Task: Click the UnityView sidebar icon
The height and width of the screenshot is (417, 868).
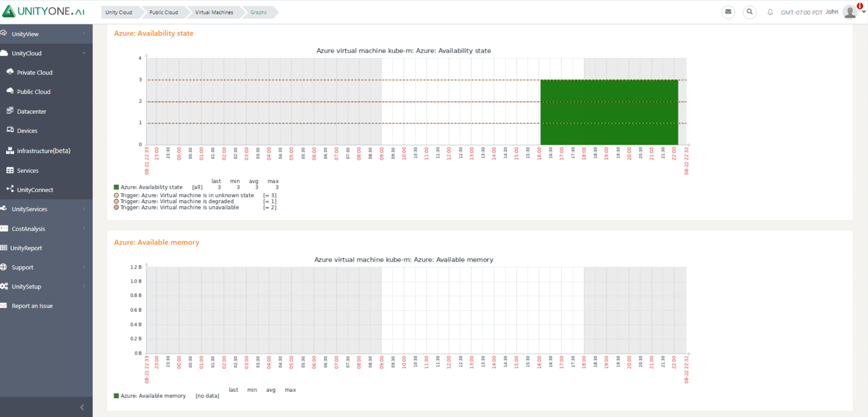Action: pyautogui.click(x=4, y=33)
